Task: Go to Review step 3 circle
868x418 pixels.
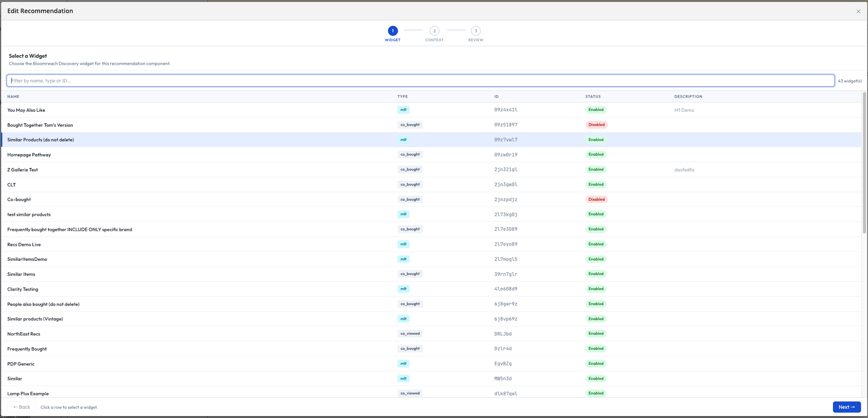Action: click(x=476, y=31)
